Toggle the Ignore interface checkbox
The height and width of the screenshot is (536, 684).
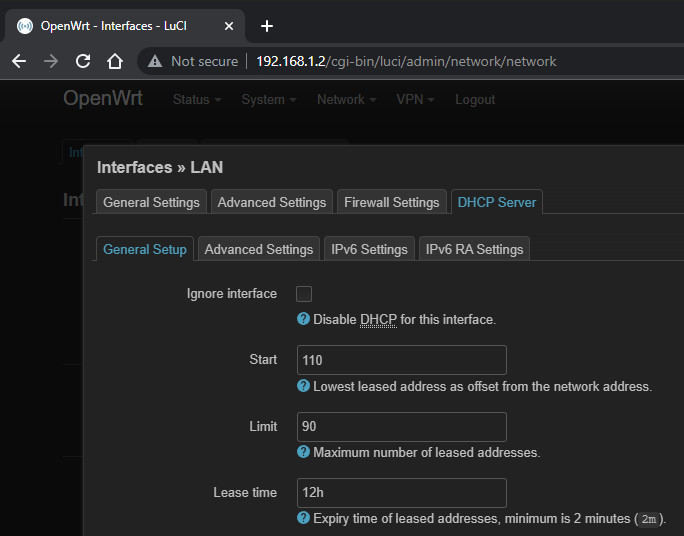[305, 294]
